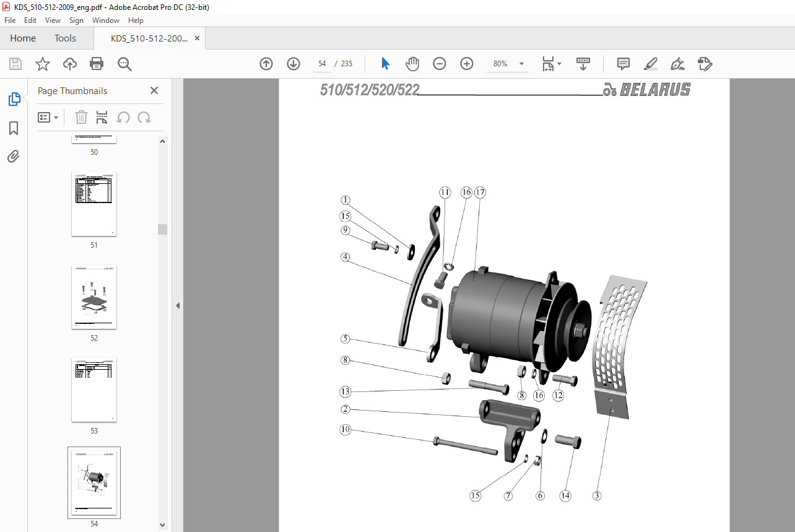The height and width of the screenshot is (532, 795).
Task: Rotate pages clockwise
Action: pyautogui.click(x=144, y=117)
